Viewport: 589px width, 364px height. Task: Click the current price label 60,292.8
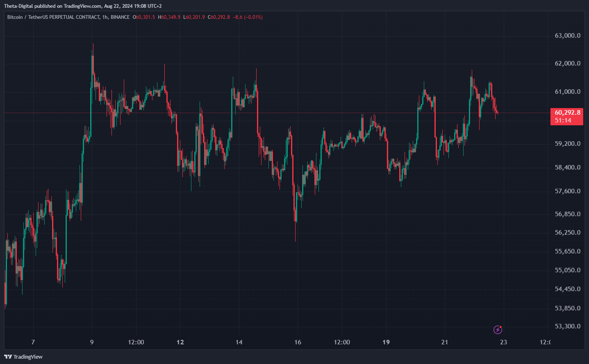568,112
